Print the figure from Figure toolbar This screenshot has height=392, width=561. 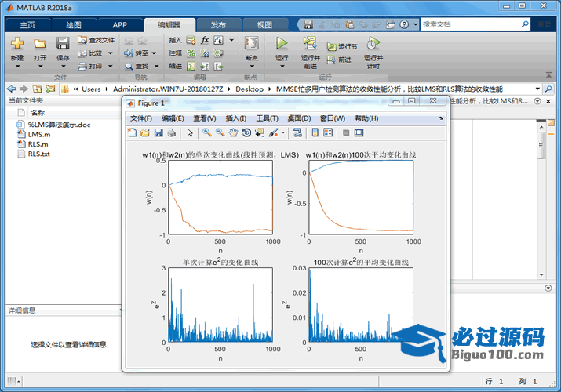tap(172, 133)
